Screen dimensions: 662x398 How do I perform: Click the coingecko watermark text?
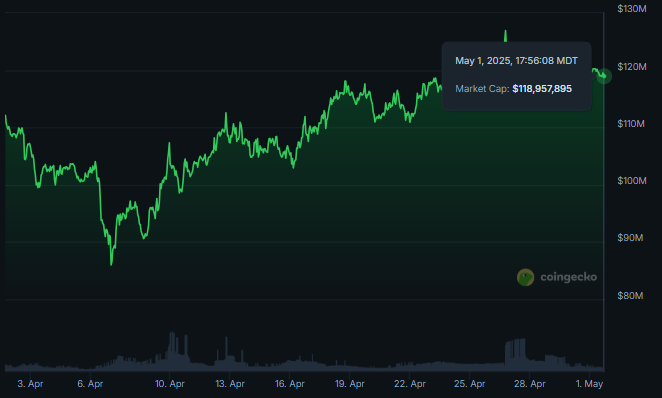click(568, 277)
